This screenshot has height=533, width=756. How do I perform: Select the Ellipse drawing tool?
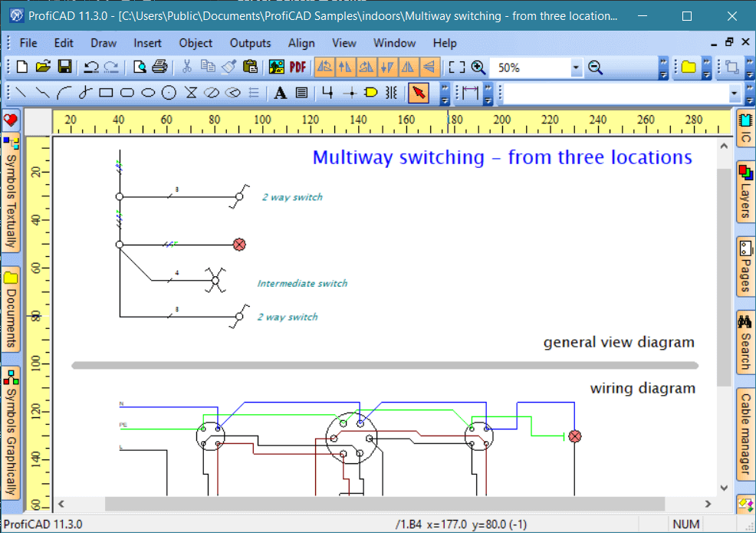149,94
